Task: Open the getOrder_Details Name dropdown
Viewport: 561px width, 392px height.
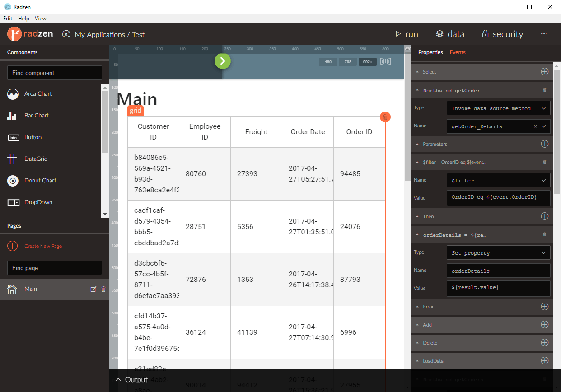Action: [x=544, y=126]
